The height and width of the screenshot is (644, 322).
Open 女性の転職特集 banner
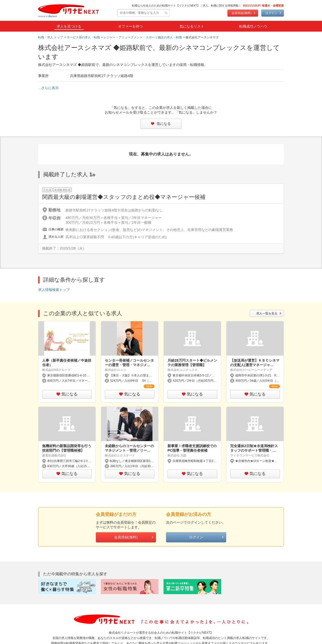click(130, 587)
